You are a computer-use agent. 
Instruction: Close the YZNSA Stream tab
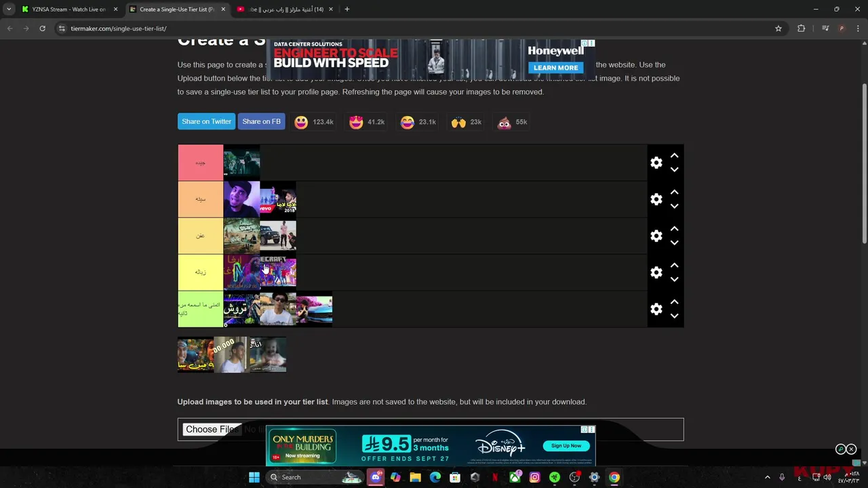click(115, 9)
